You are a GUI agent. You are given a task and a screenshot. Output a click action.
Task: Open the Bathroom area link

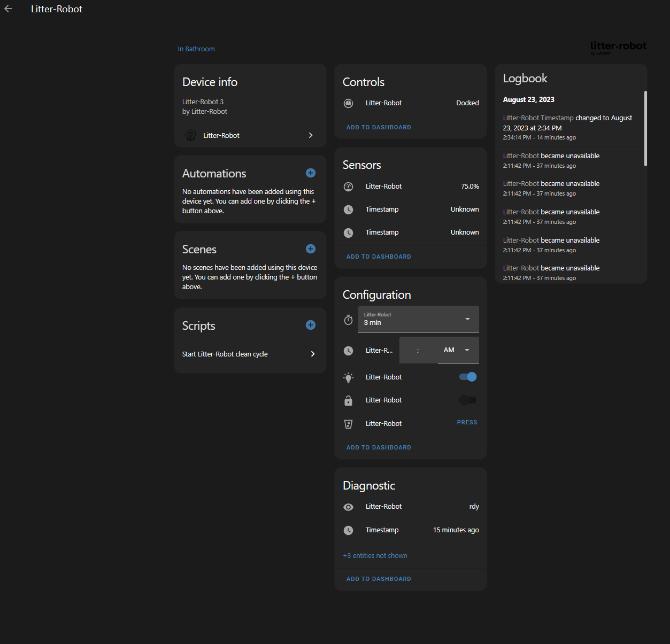click(196, 49)
